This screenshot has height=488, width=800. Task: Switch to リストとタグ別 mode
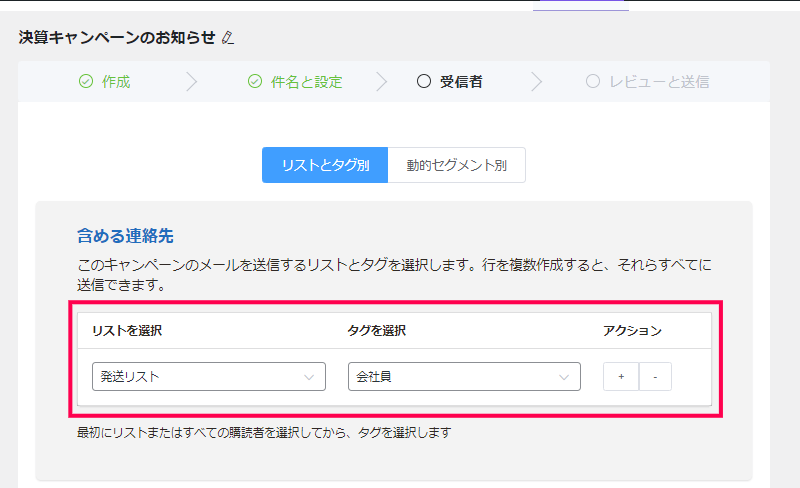(325, 165)
